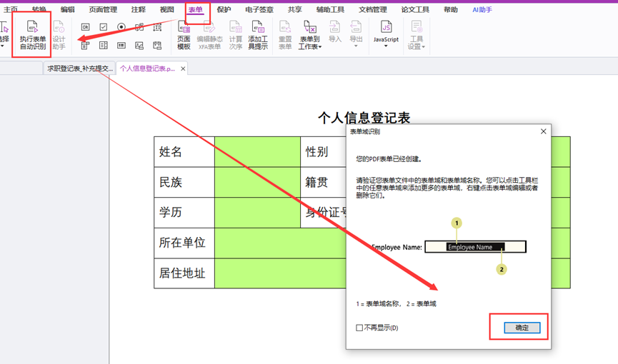Open the 保护 ribbon tab
The width and height of the screenshot is (618, 364).
point(224,10)
